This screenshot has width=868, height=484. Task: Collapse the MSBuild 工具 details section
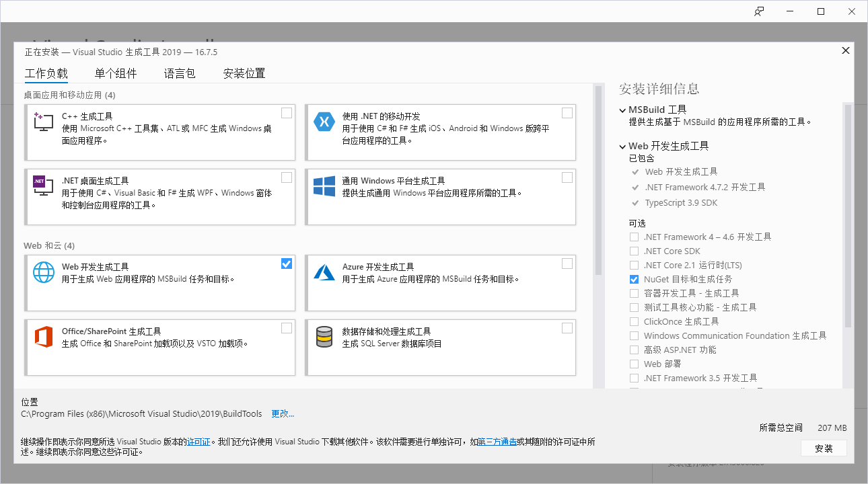click(x=622, y=110)
